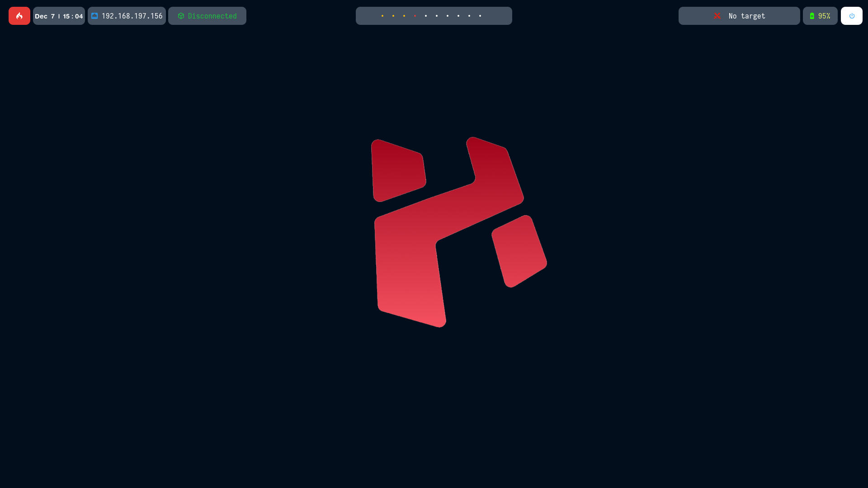Click the blue ethernet network icon
This screenshot has height=488, width=868.
tap(94, 16)
